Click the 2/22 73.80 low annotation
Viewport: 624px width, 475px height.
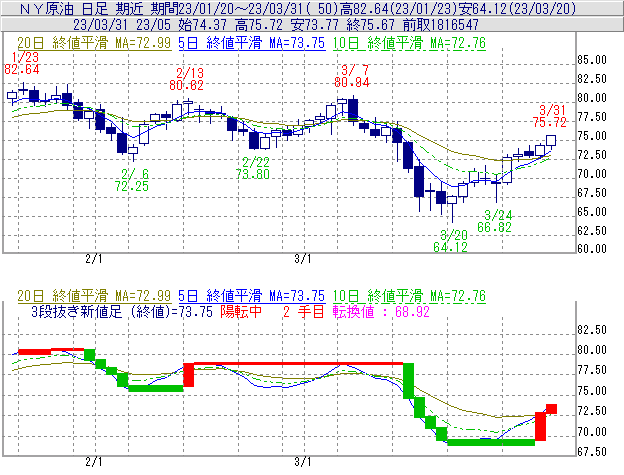253,168
